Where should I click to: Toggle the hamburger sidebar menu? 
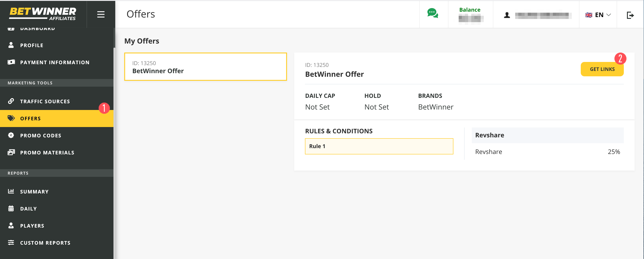pos(101,14)
